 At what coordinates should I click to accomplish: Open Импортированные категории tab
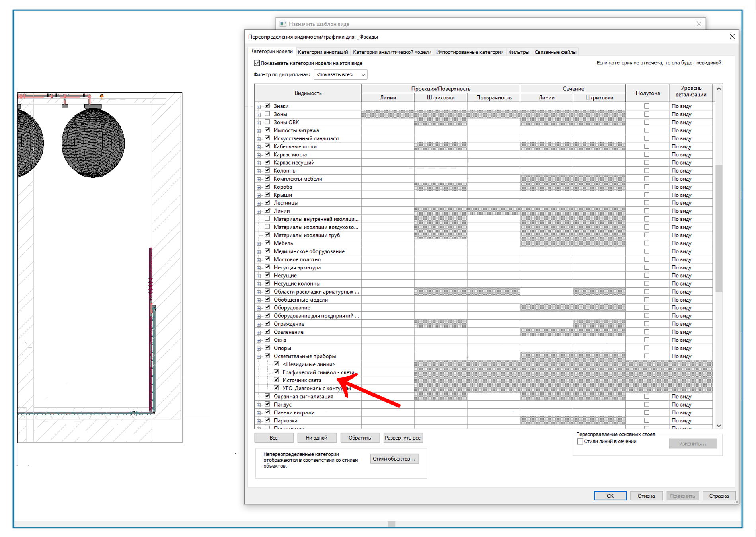470,52
